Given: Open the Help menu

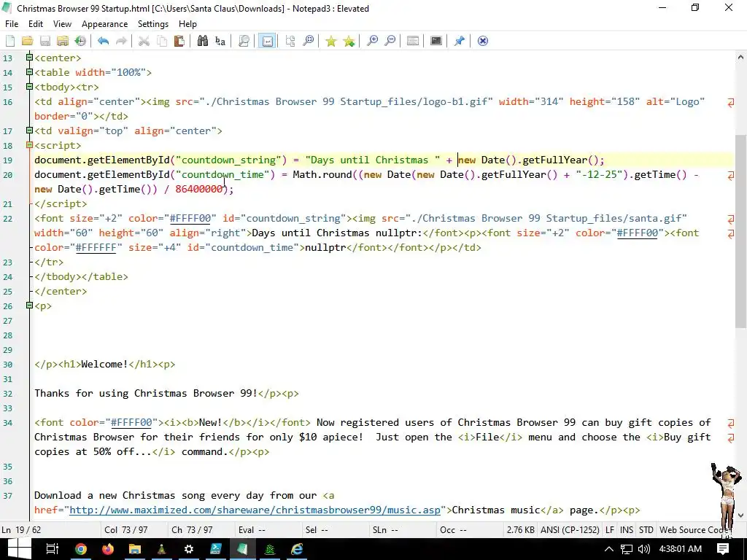Looking at the screenshot, I should pos(187,24).
